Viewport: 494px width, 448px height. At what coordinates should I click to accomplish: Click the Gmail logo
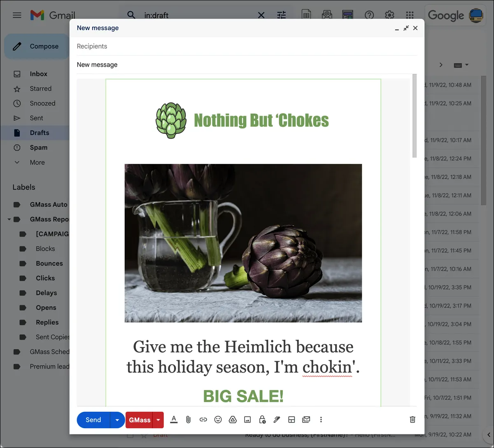pos(53,15)
